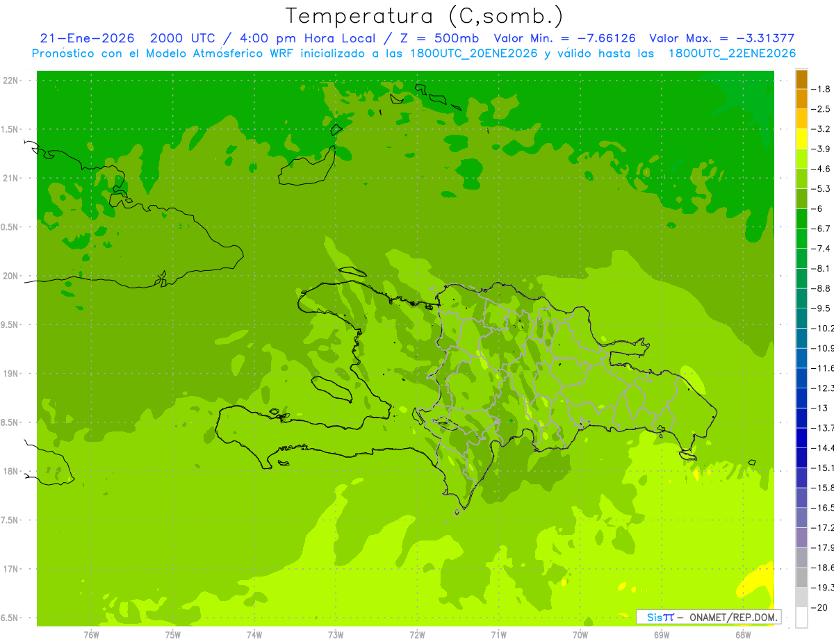Select the date text "21-Ene-2026"
Viewport: 834px width, 644px height.
(87, 39)
